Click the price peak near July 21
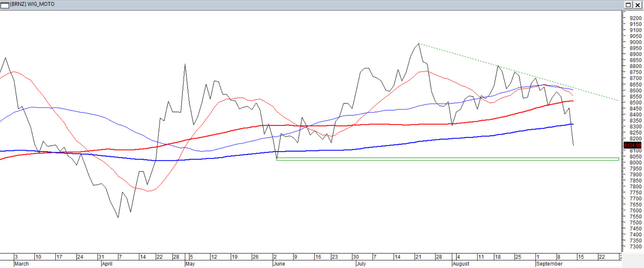 418,44
